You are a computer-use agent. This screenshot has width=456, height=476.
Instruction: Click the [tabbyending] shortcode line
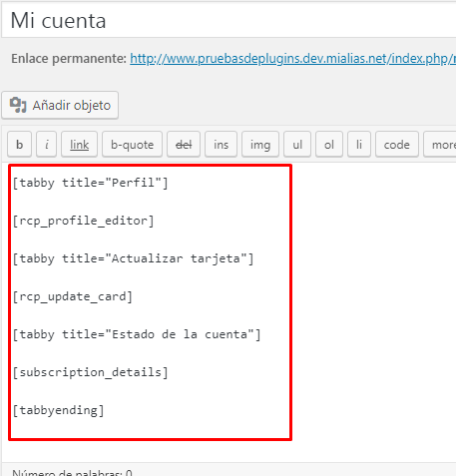coord(58,410)
